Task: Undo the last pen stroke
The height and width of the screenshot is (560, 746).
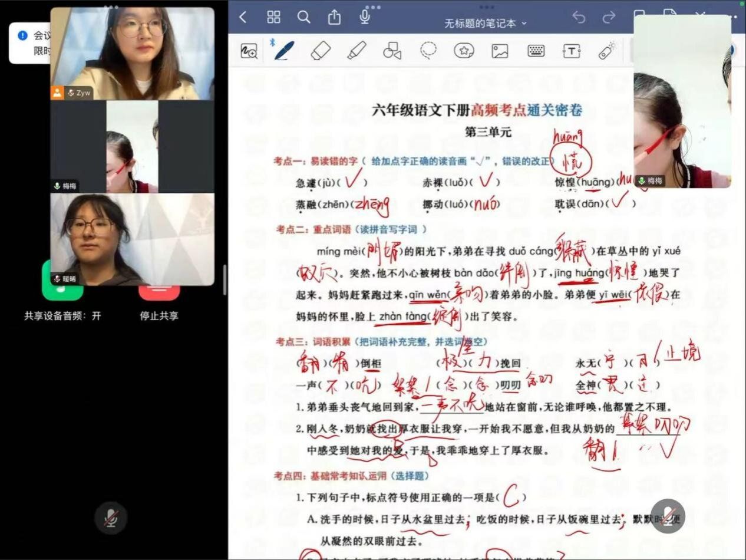Action: point(579,17)
